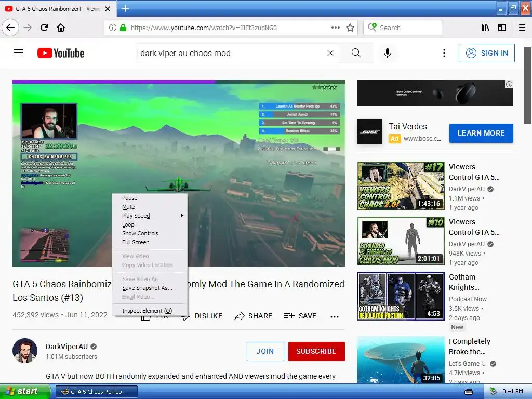Select Pause in the video context menu
This screenshot has width=532, height=399.
150,198
